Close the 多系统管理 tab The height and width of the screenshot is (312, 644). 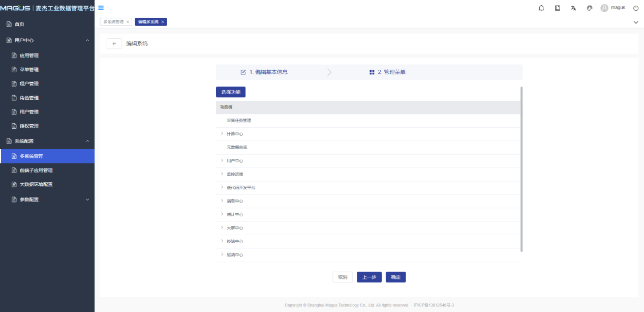(128, 22)
